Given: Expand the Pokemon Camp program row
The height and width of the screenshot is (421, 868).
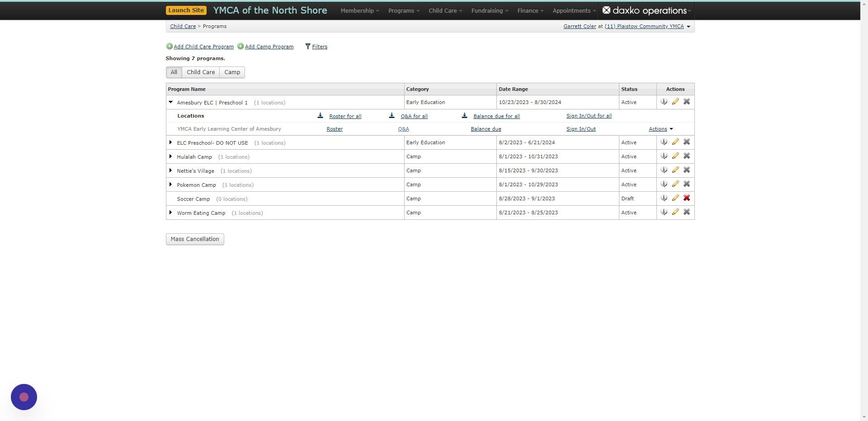Looking at the screenshot, I should coord(170,184).
